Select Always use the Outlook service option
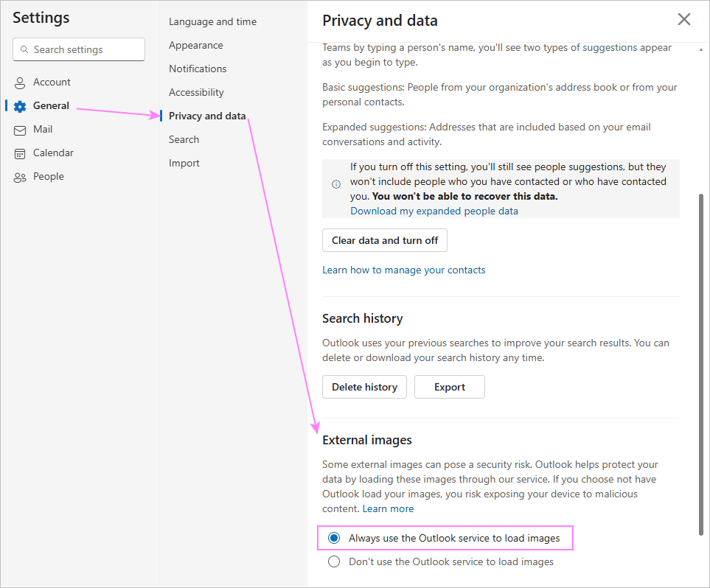710x588 pixels. pyautogui.click(x=334, y=538)
